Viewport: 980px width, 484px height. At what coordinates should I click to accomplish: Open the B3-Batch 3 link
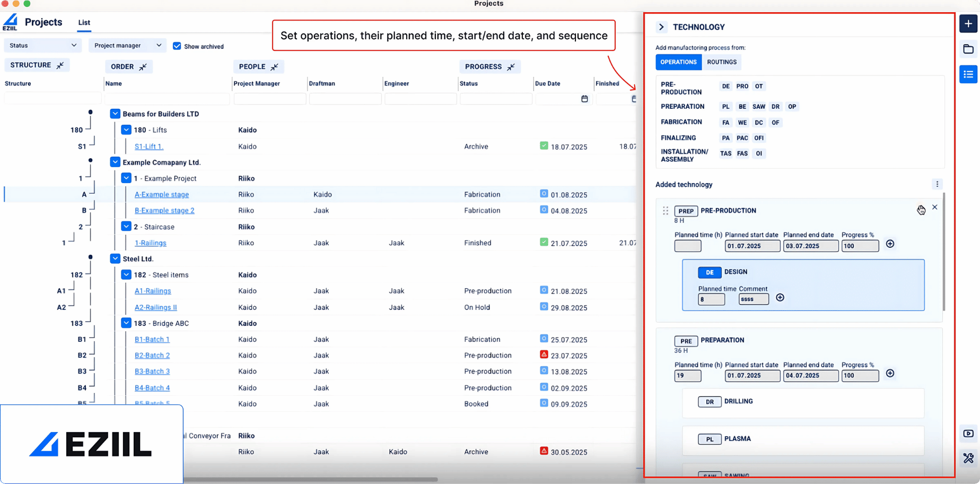coord(152,371)
